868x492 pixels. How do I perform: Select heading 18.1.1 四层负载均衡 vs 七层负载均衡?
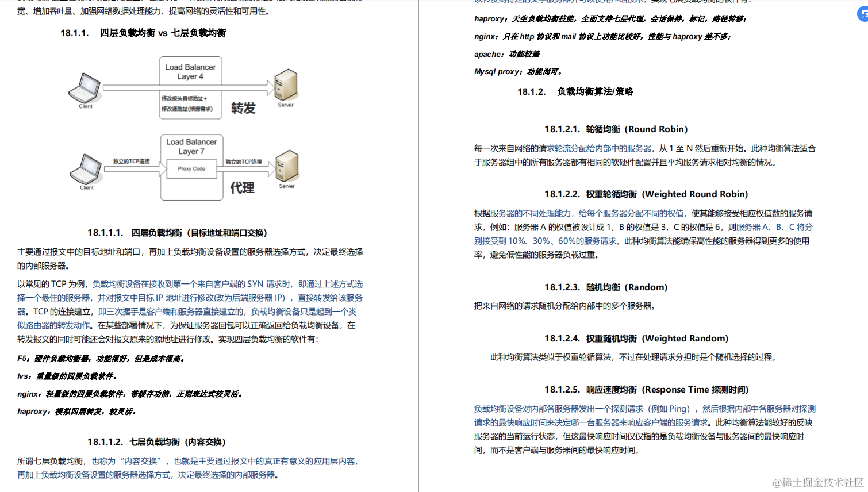pos(150,33)
